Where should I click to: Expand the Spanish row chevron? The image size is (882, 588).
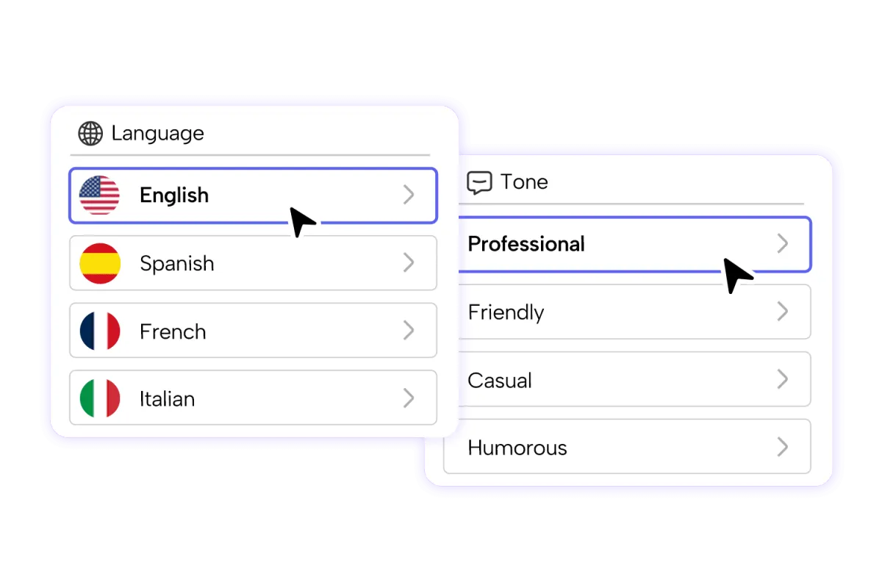[x=409, y=262]
